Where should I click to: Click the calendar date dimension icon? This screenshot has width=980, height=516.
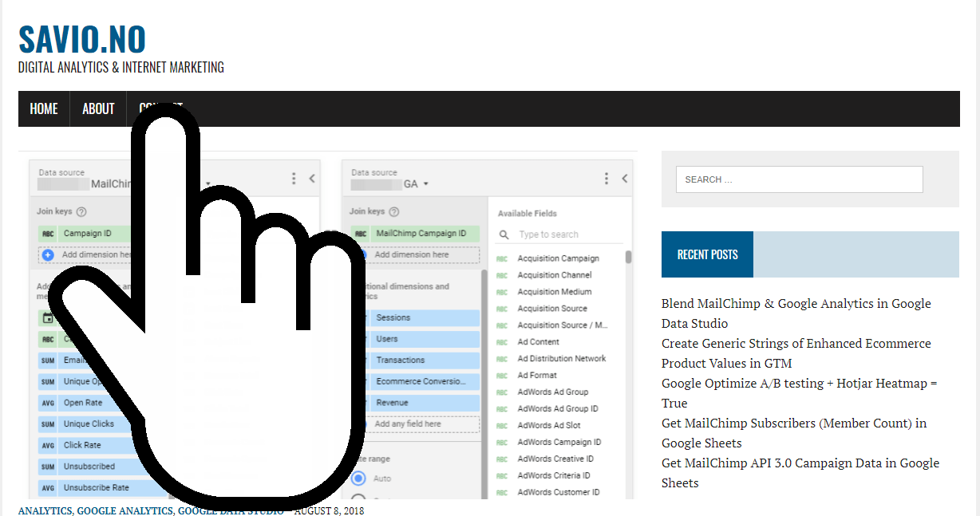(x=48, y=318)
